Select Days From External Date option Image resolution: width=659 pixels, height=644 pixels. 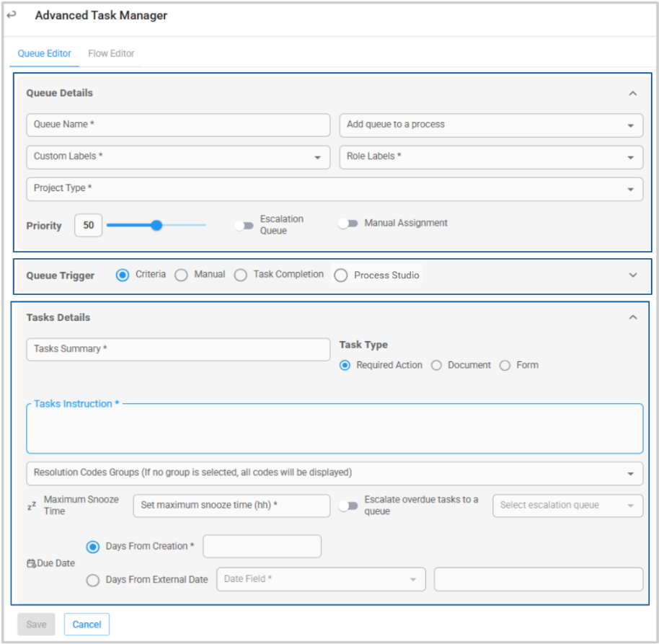click(x=93, y=580)
